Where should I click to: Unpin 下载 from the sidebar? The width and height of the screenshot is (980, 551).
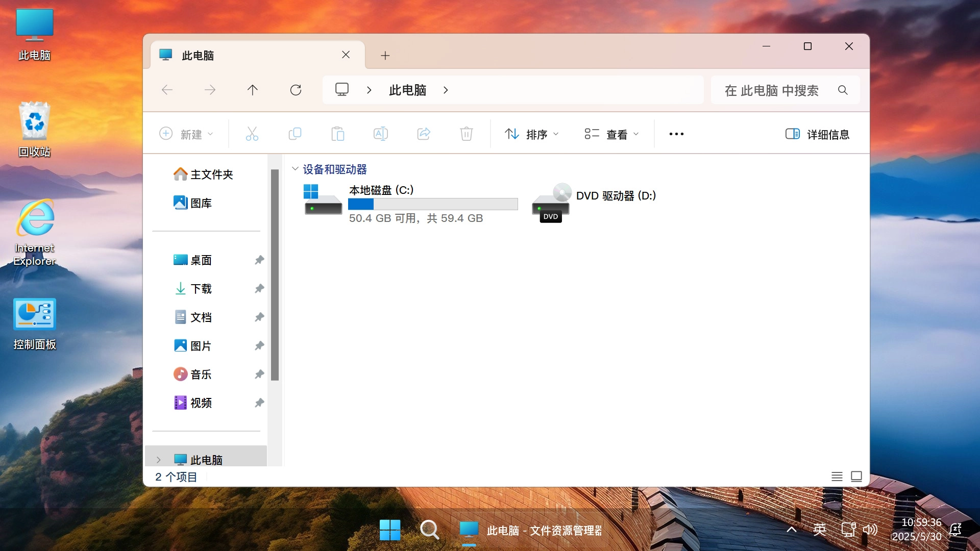coord(259,288)
